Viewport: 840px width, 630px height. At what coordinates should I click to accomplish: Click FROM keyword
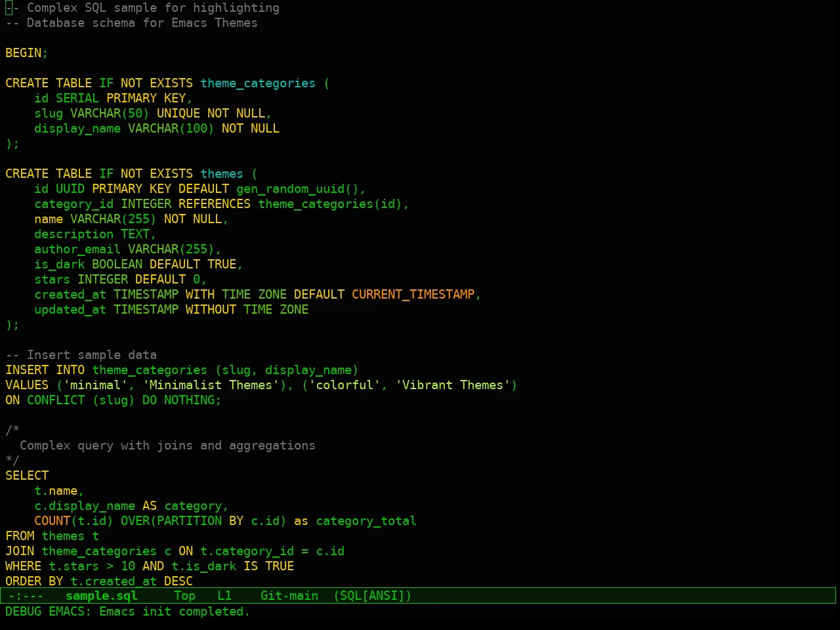[20, 536]
